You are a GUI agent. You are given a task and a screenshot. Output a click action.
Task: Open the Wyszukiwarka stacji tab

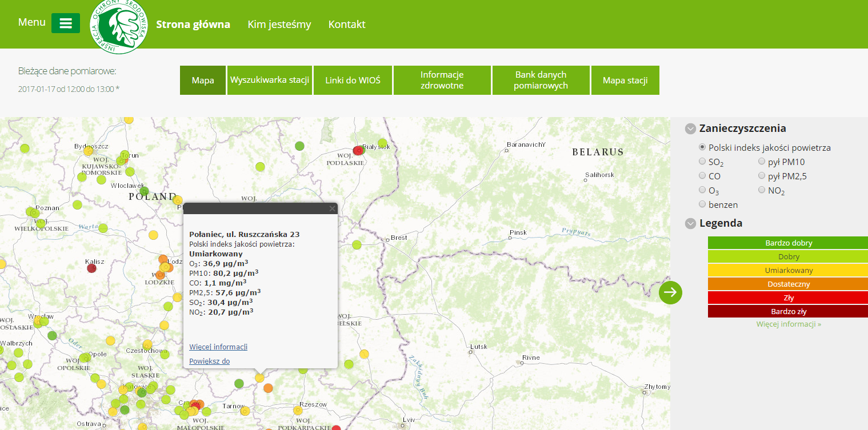[270, 80]
